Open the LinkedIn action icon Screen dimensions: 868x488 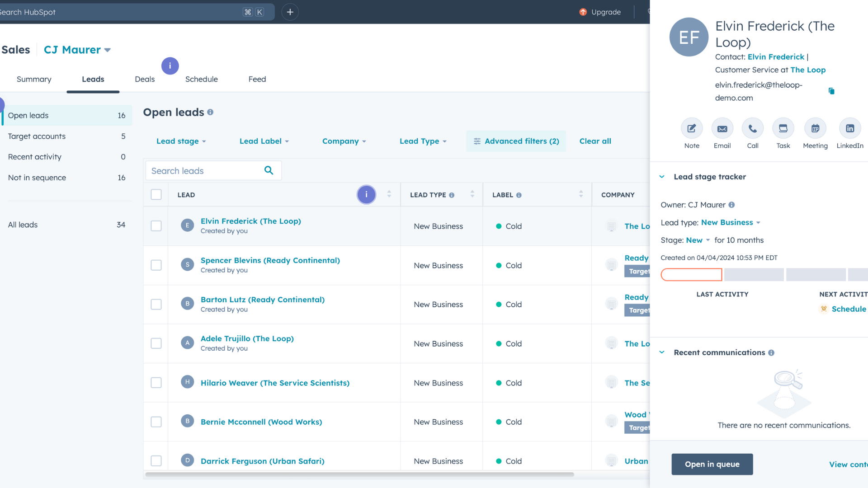[x=850, y=129]
